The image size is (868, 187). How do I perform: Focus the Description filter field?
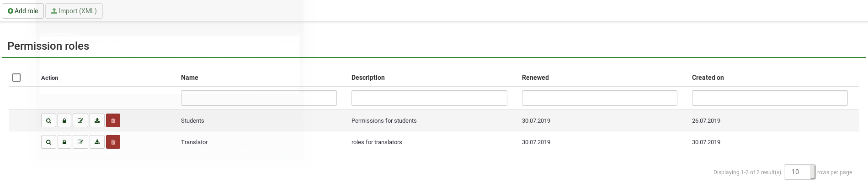pyautogui.click(x=429, y=98)
